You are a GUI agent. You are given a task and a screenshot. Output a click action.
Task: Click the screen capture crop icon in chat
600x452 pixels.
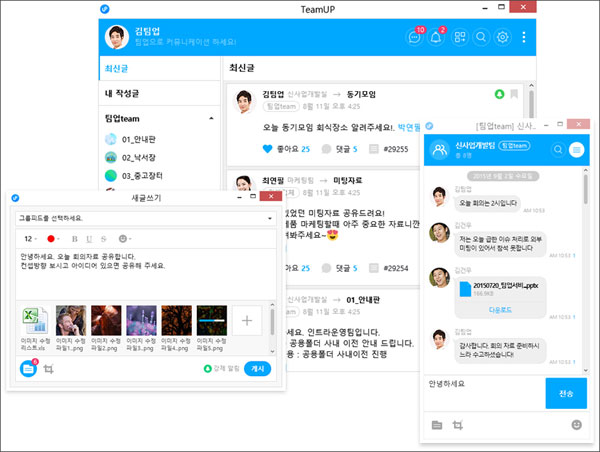coord(458,425)
